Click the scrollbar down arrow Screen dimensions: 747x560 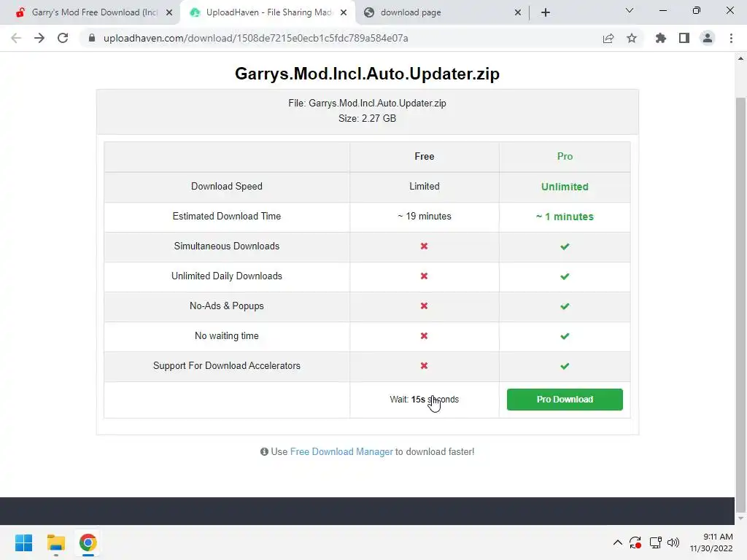(740, 518)
